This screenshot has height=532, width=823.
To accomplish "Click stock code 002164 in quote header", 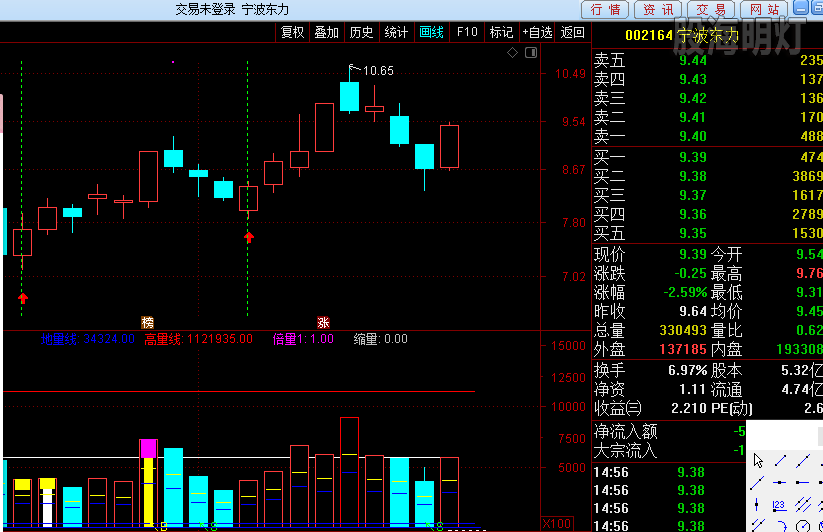I will coord(649,35).
